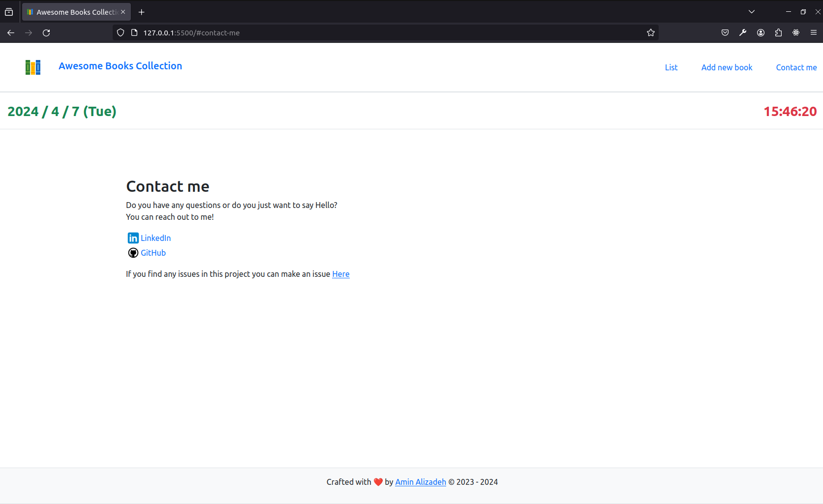823x504 pixels.
Task: Open the account profile icon
Action: (761, 33)
